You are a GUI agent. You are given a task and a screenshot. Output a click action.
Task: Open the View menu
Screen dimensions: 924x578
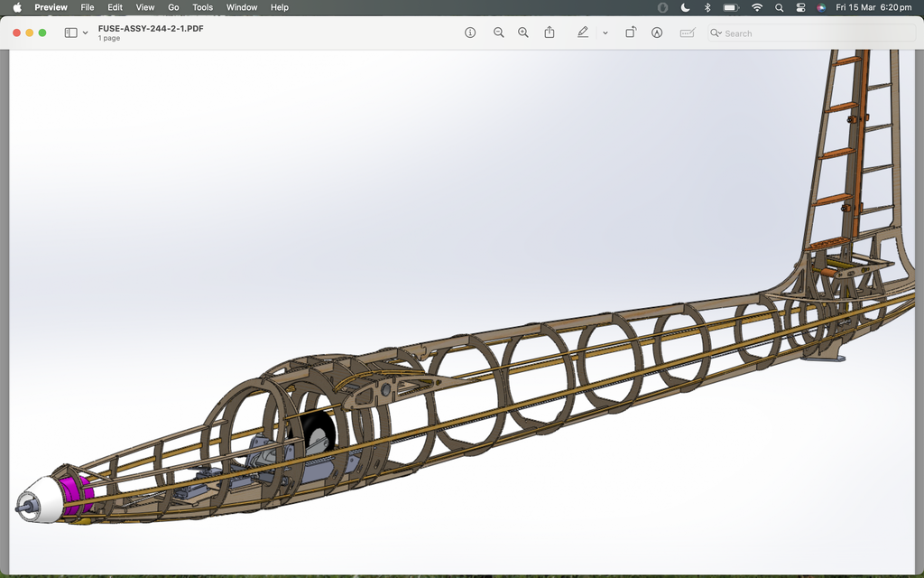coord(144,7)
